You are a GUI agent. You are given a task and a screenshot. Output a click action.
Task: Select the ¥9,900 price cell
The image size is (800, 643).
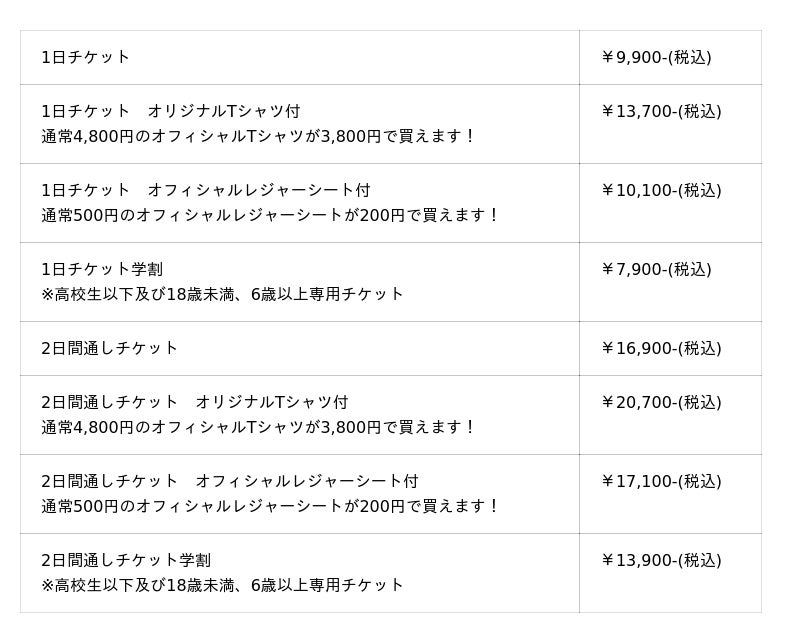click(656, 57)
